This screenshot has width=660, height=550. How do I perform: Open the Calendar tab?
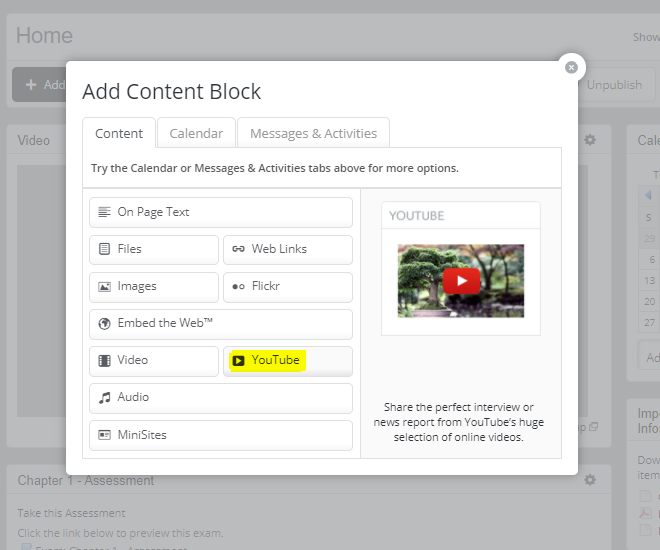click(x=196, y=133)
